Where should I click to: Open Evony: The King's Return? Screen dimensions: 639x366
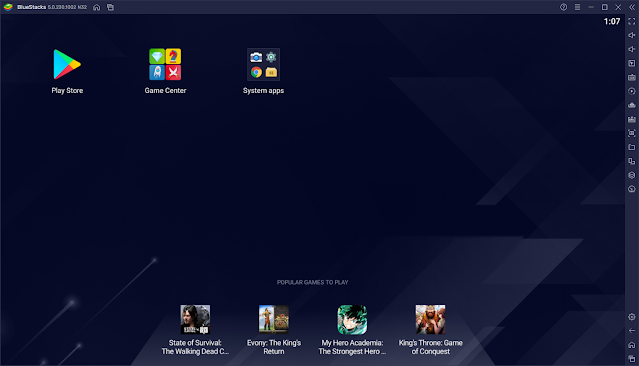tap(274, 320)
